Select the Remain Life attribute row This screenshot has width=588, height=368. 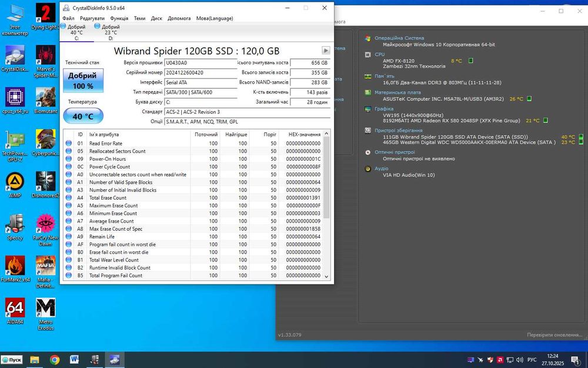193,237
